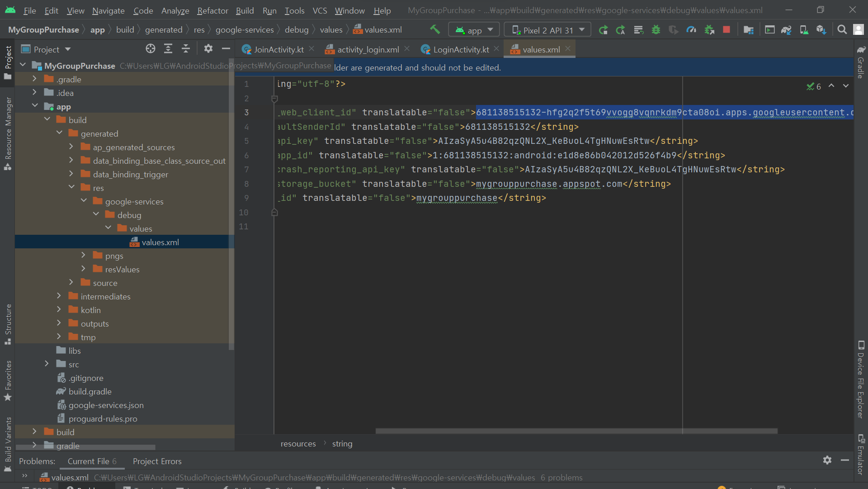Switch to the LoginActivity.kt tab
This screenshot has width=868, height=489.
460,49
